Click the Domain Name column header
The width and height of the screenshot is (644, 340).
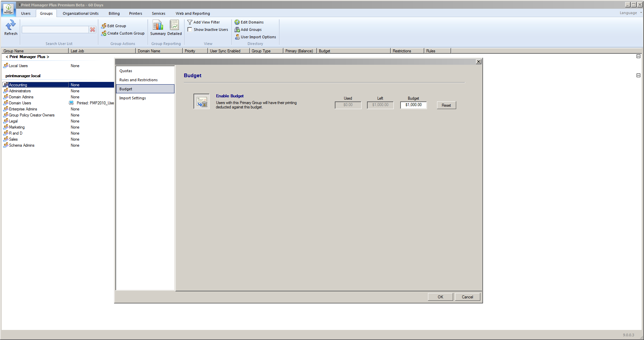[x=159, y=51]
